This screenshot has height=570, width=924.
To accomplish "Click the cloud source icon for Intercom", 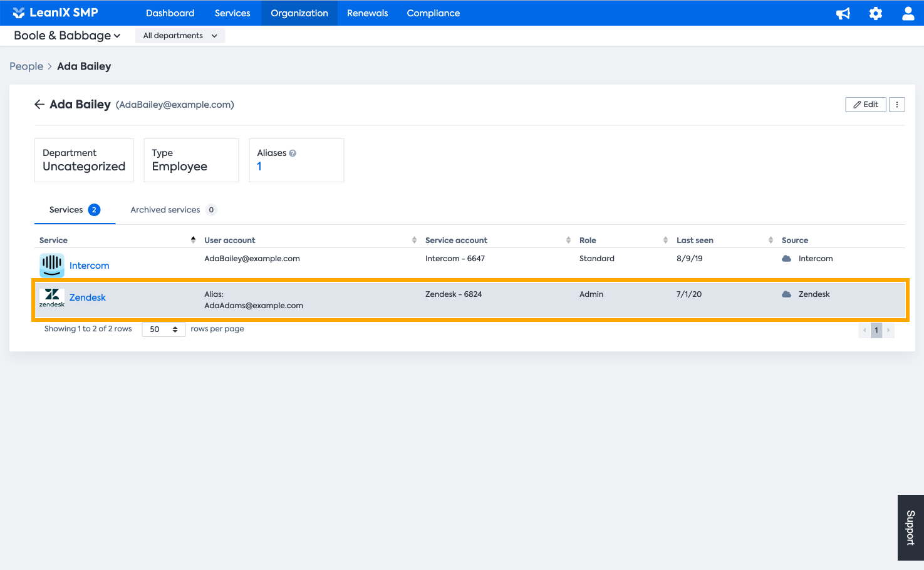I will point(787,259).
